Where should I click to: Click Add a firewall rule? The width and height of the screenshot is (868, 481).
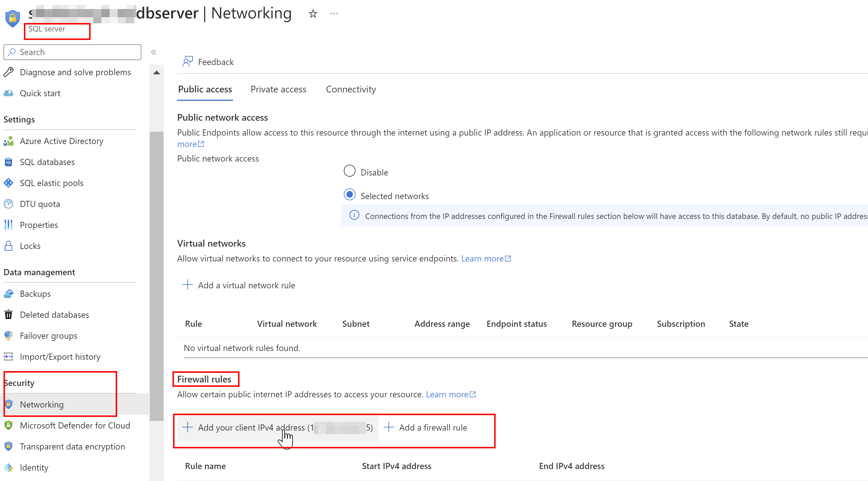click(426, 427)
